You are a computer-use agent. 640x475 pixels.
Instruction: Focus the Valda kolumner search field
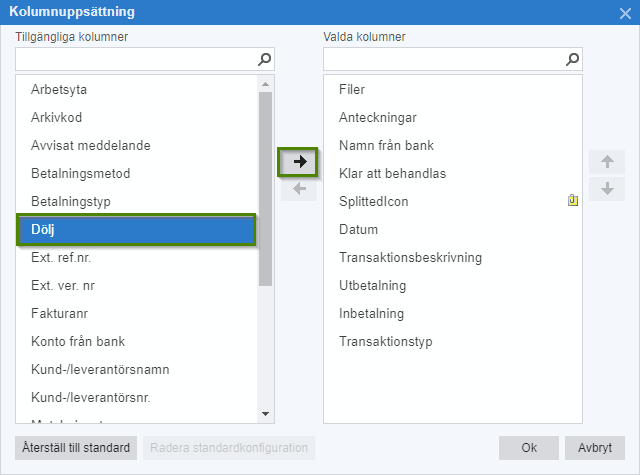pos(443,59)
